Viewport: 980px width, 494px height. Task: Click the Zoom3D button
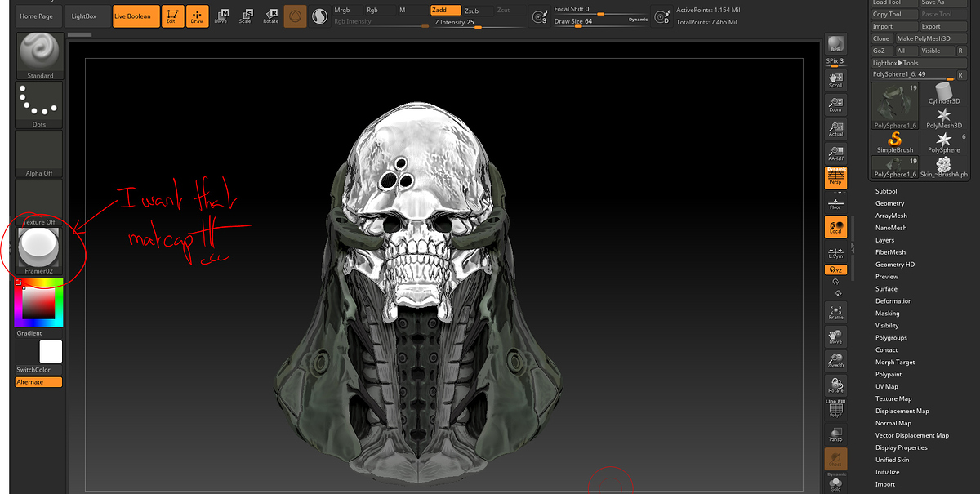835,360
